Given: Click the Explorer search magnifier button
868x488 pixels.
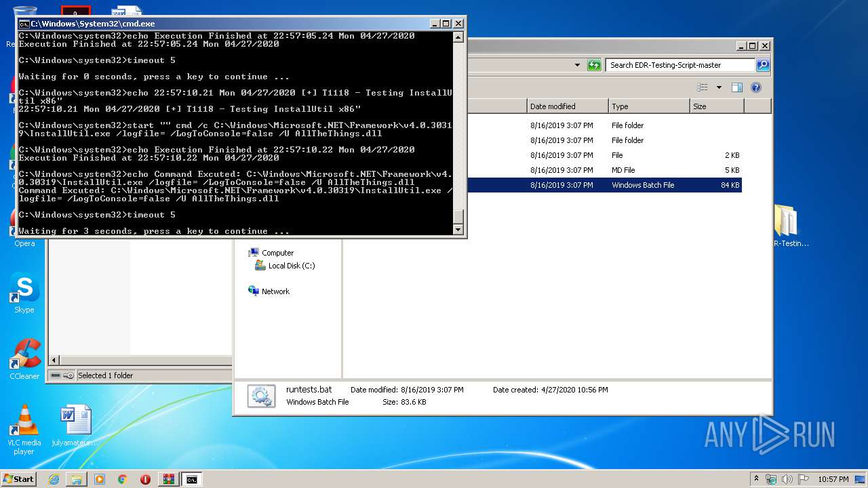Looking at the screenshot, I should point(763,65).
